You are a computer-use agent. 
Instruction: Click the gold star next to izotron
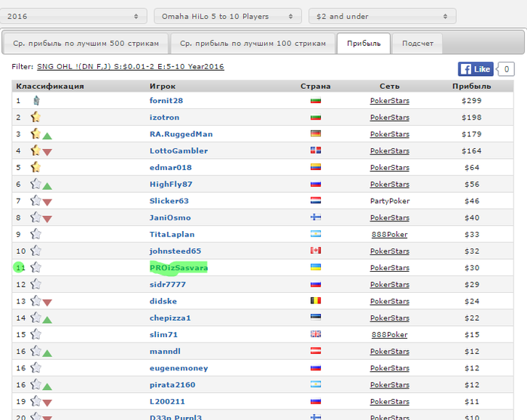coord(35,117)
